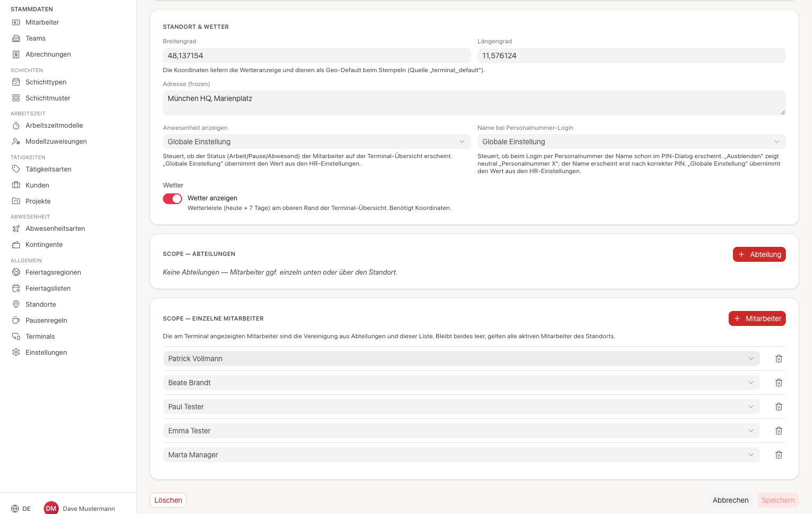
Task: Open the Patrick Vollmann employee dropdown
Action: 462,359
